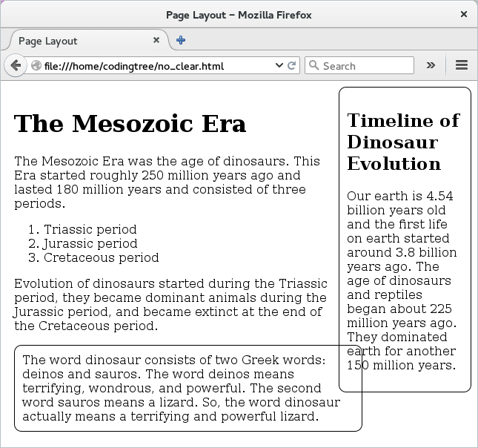Viewport: 478px width, 448px height.
Task: Reload the current page
Action: pos(292,65)
